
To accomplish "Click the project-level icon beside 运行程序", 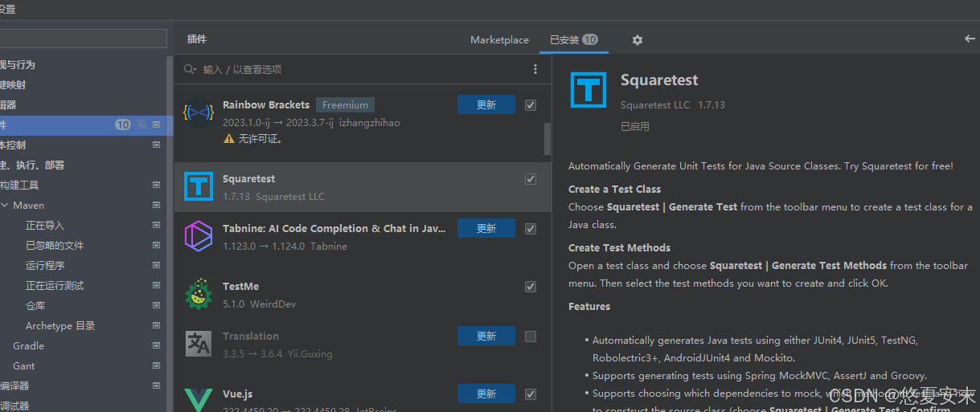I will click(x=156, y=265).
